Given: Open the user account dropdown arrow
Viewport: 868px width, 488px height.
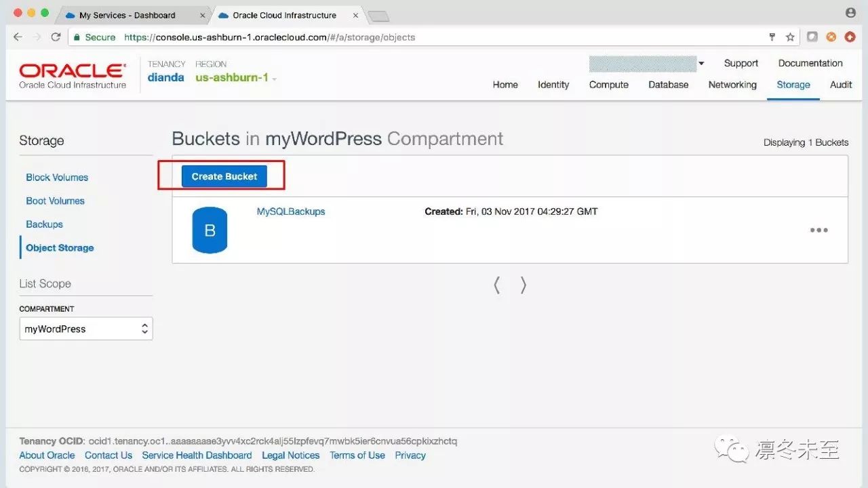Looking at the screenshot, I should (701, 64).
